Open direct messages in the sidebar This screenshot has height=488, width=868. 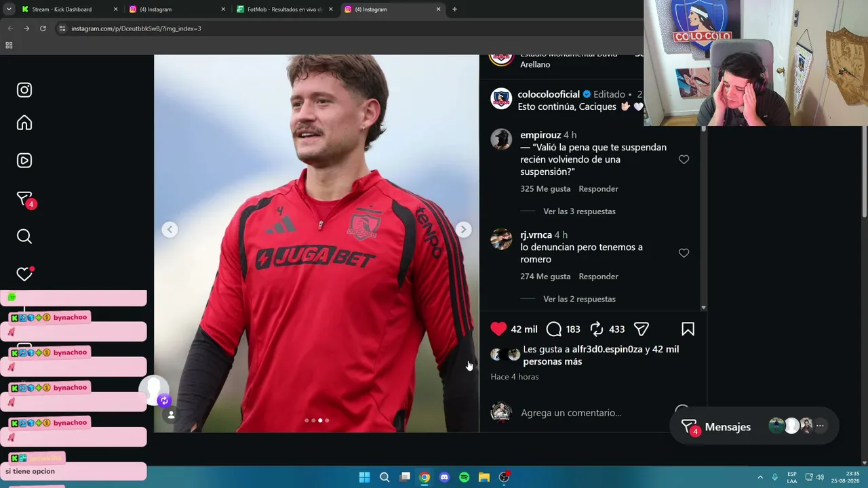point(25,199)
